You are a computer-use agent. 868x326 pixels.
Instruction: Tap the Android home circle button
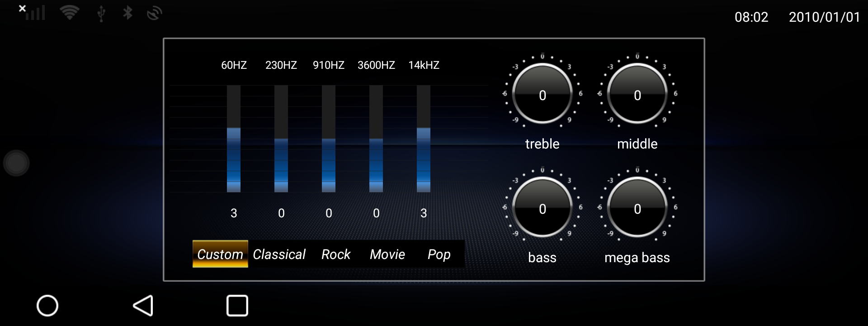[x=47, y=306]
